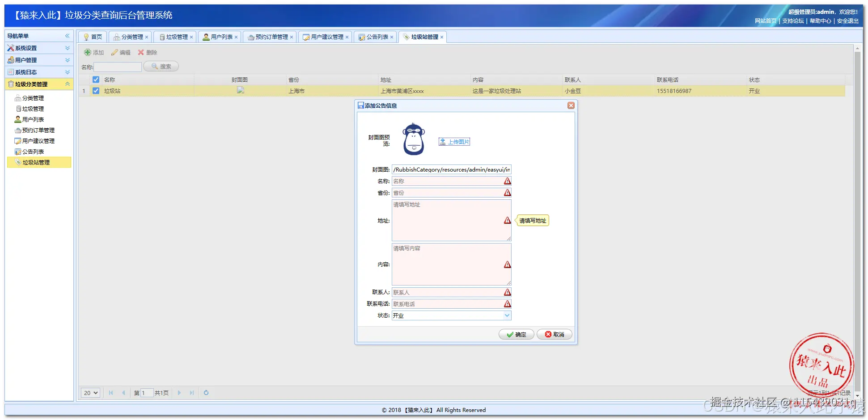
Task: Toggle the checkbox for the 垃圾站 row
Action: [x=96, y=91]
